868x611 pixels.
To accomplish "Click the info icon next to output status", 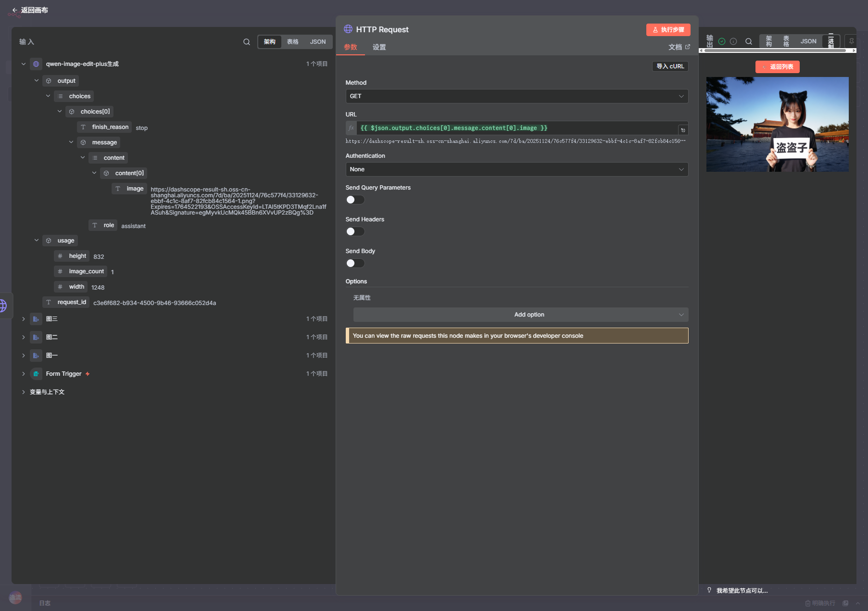I will click(733, 41).
